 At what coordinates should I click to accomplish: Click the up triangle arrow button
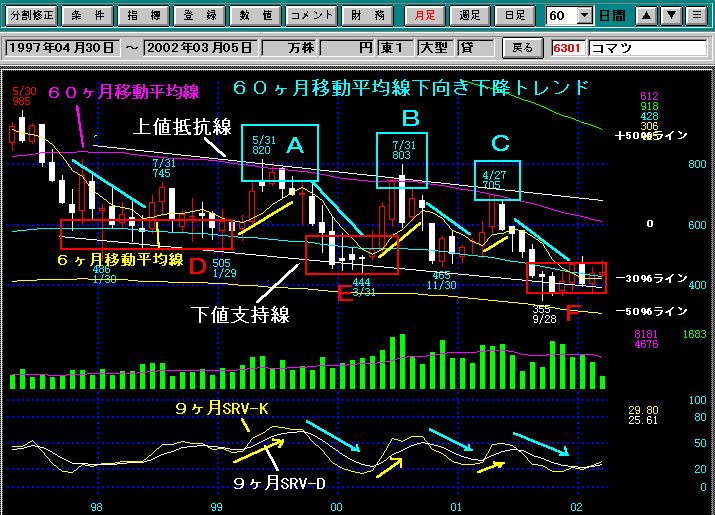[648, 16]
